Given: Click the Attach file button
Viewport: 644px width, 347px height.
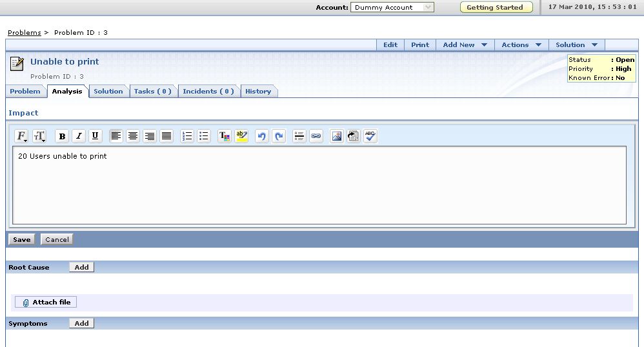Looking at the screenshot, I should point(46,302).
